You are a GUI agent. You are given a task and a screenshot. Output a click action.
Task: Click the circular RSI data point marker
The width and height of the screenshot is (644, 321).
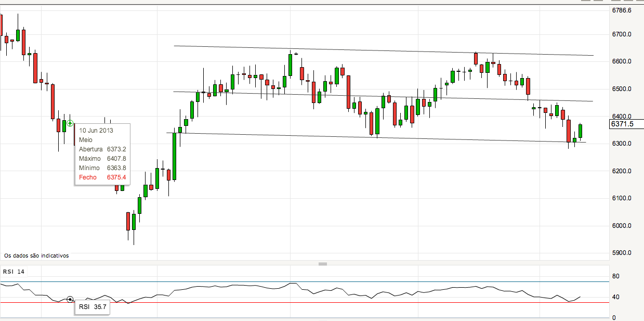70,300
